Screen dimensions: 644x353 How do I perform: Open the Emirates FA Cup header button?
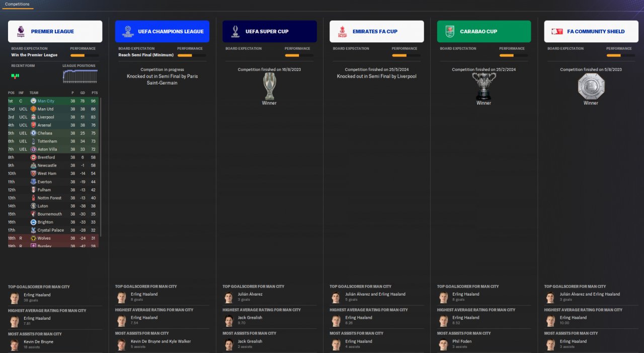377,31
